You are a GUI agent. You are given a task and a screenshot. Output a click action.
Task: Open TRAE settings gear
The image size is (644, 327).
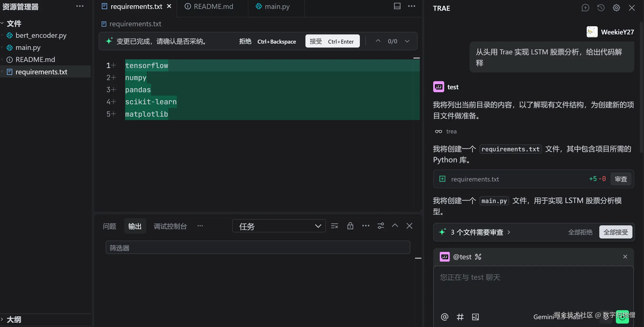click(616, 8)
